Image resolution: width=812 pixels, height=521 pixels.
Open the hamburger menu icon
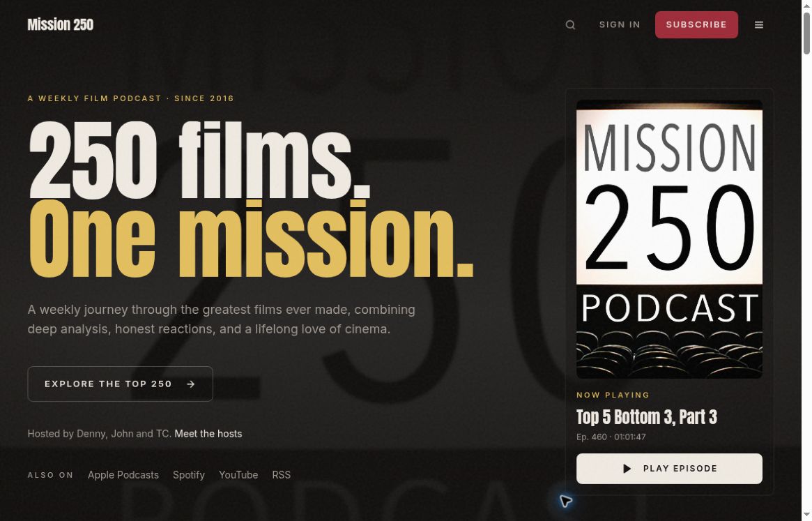click(758, 25)
